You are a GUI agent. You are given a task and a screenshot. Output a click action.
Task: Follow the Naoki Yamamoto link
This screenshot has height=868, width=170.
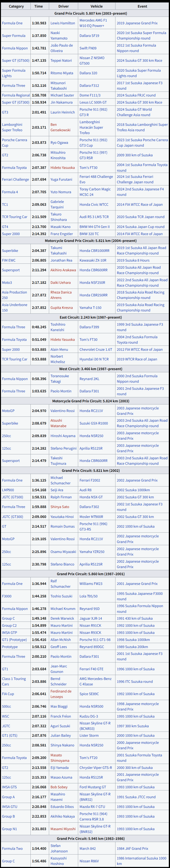tap(59, 36)
